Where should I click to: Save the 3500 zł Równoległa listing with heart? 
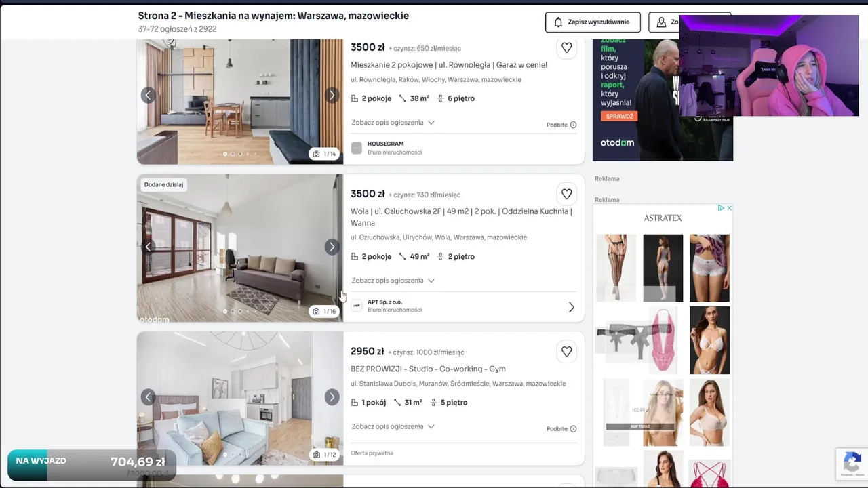[x=566, y=47]
